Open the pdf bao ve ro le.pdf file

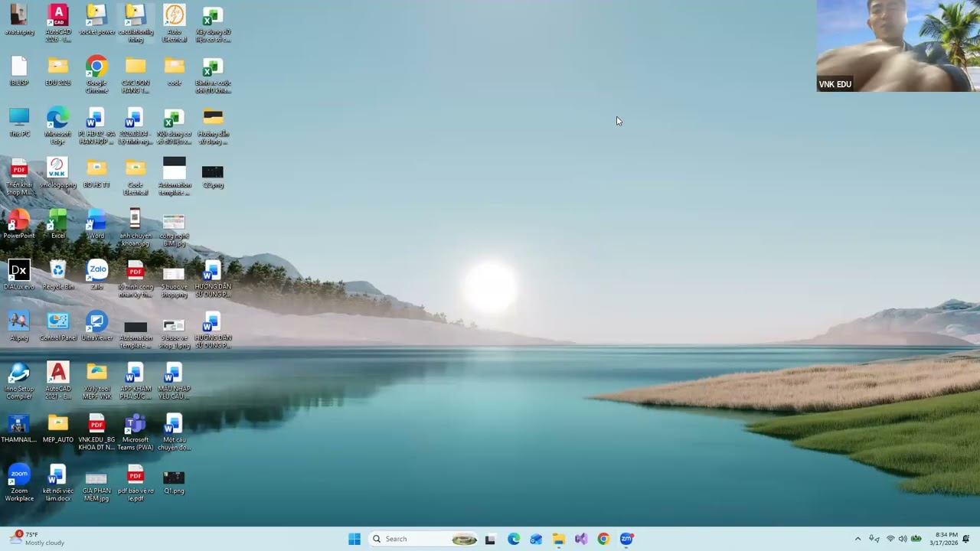tap(136, 483)
